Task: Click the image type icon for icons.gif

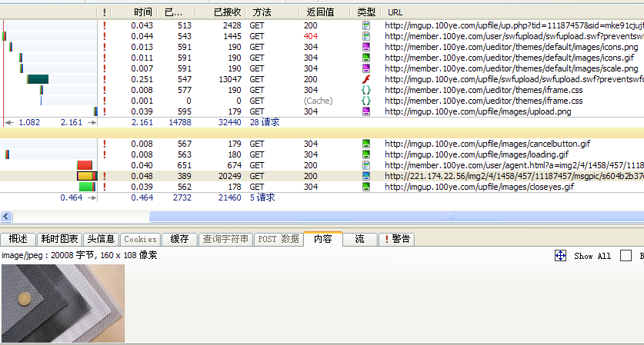Action: [x=366, y=58]
